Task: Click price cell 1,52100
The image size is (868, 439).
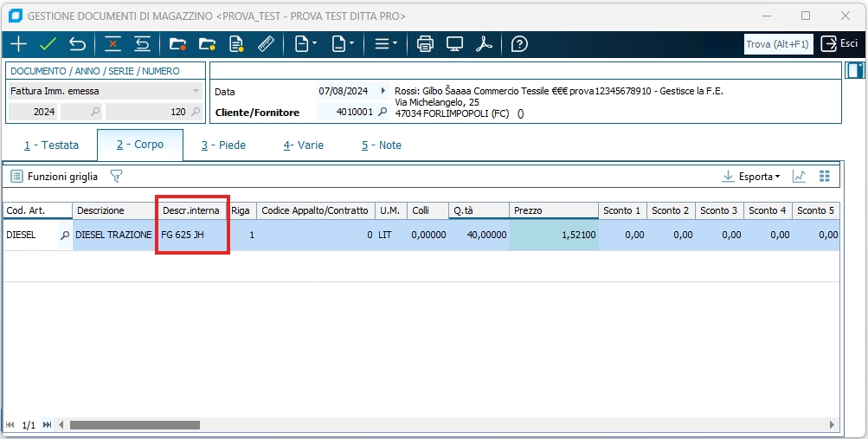Action: [x=554, y=235]
